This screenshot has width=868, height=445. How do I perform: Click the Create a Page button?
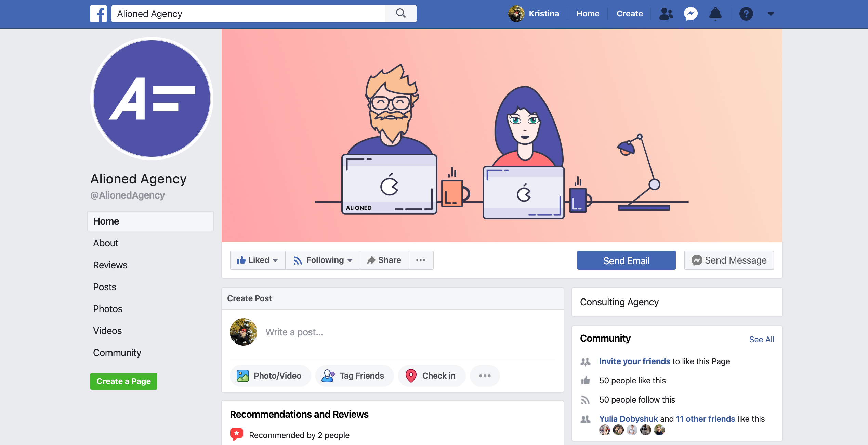tap(123, 381)
